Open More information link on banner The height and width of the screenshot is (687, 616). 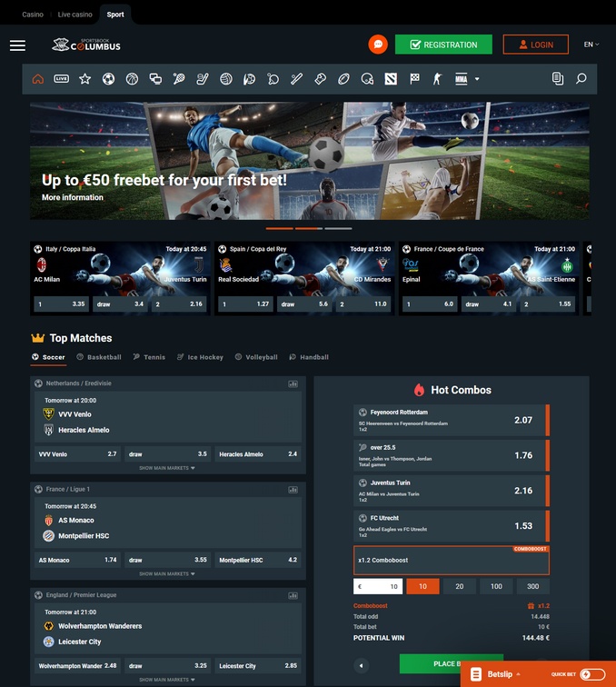coord(73,197)
